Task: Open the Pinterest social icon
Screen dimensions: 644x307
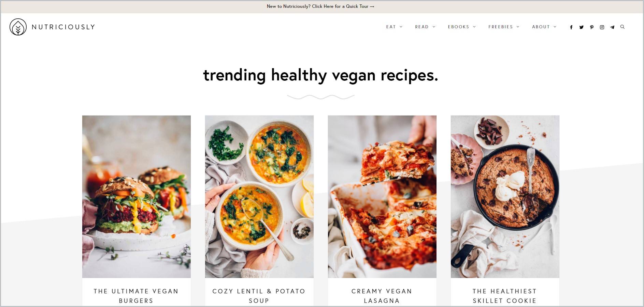Action: click(591, 27)
